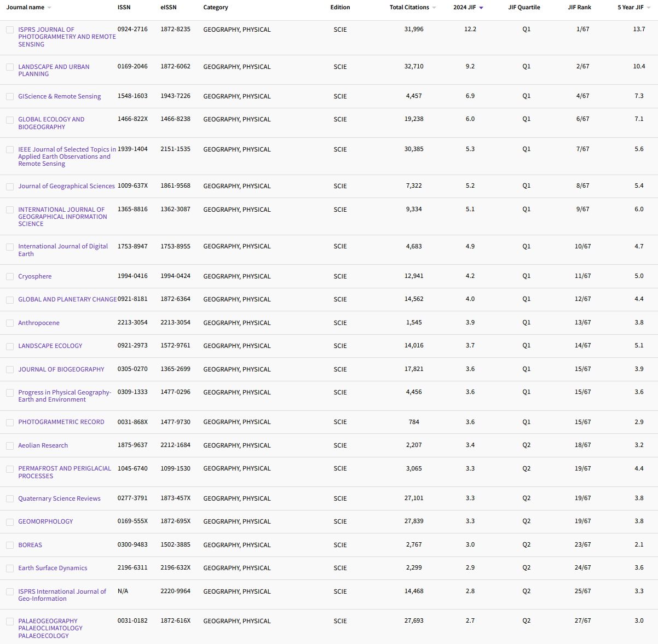Check the ISPRS Journal of Photogrammetry checkbox
Viewport: 658px width, 644px height.
coord(10,30)
